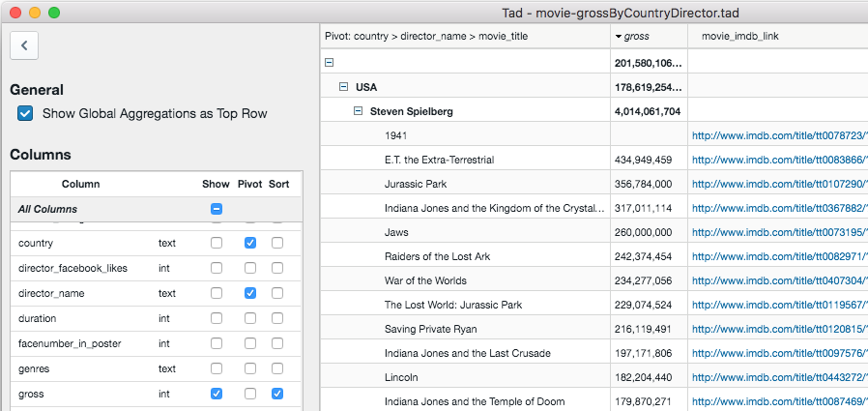This screenshot has width=868, height=411.
Task: Click the Pivot hierarchy column header
Action: point(464,37)
